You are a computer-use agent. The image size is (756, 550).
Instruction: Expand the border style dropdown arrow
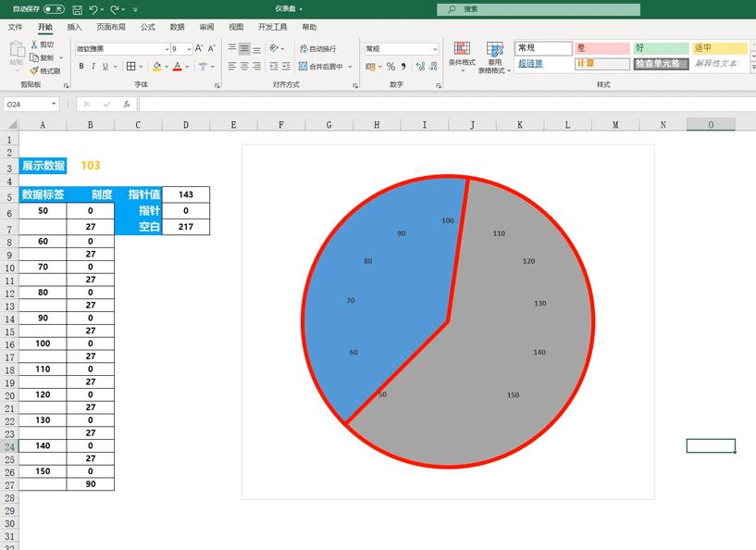[141, 66]
